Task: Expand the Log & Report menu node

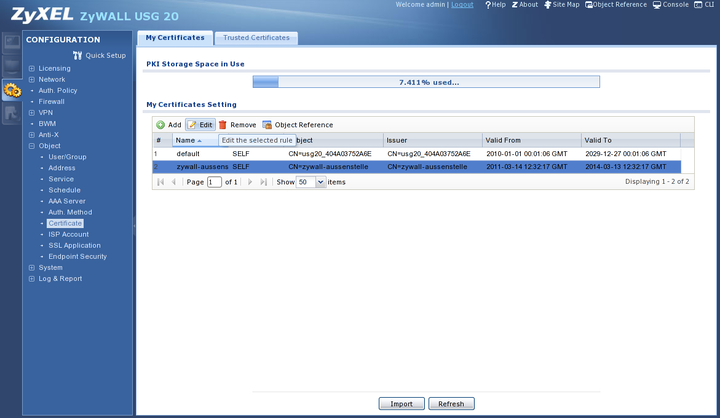Action: 32,278
